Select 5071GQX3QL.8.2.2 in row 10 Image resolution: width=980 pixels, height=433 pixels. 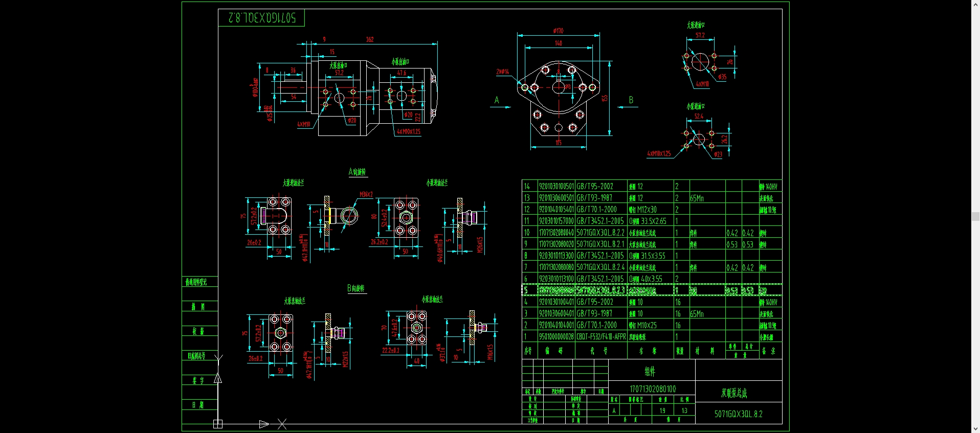pyautogui.click(x=600, y=233)
